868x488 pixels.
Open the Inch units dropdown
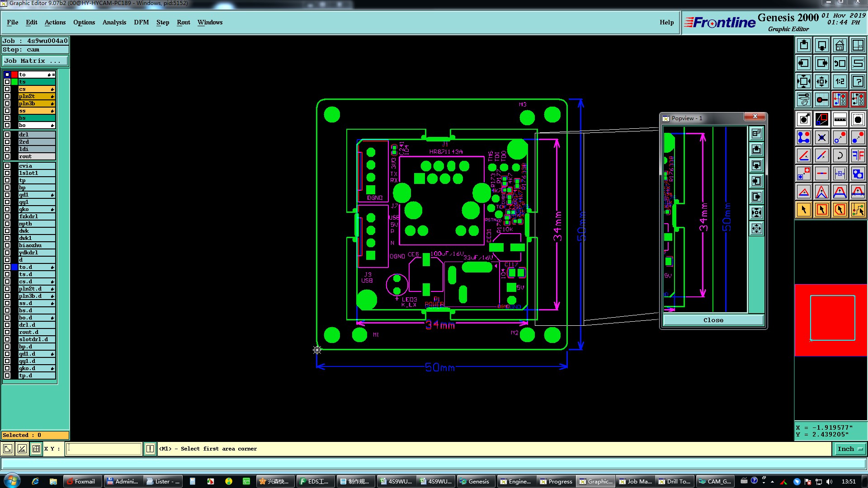850,449
